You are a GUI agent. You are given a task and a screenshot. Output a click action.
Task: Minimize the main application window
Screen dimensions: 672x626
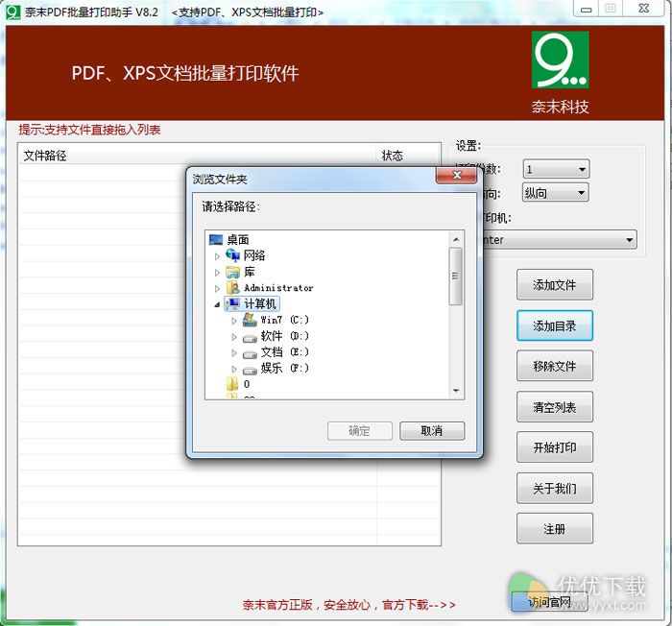[587, 9]
